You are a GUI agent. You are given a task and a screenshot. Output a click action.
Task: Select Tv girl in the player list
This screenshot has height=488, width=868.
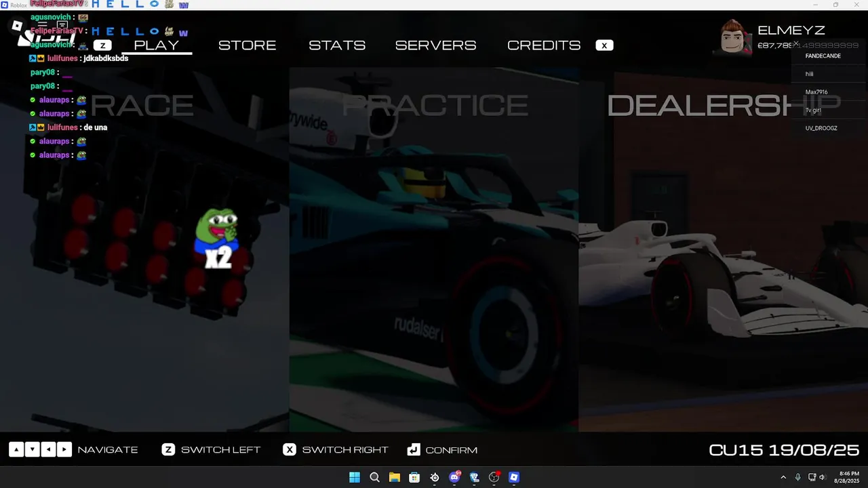point(829,110)
